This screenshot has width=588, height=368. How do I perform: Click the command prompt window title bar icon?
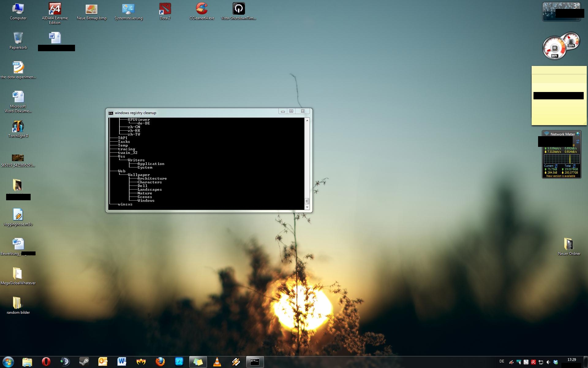[111, 113]
